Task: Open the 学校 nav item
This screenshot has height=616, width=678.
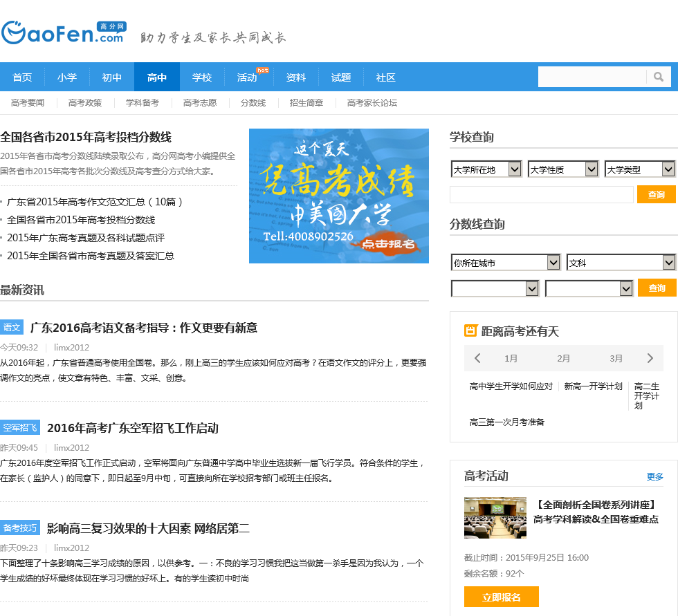Action: pyautogui.click(x=202, y=77)
